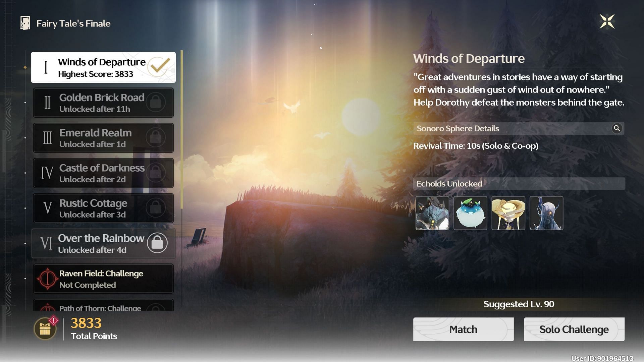Select the Golden Brick Road stage II

(x=104, y=103)
